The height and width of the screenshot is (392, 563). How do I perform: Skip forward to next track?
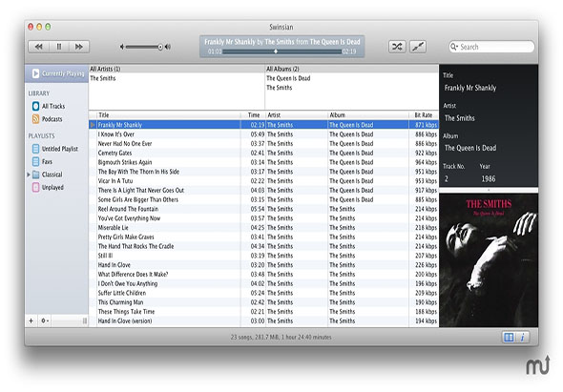click(79, 47)
